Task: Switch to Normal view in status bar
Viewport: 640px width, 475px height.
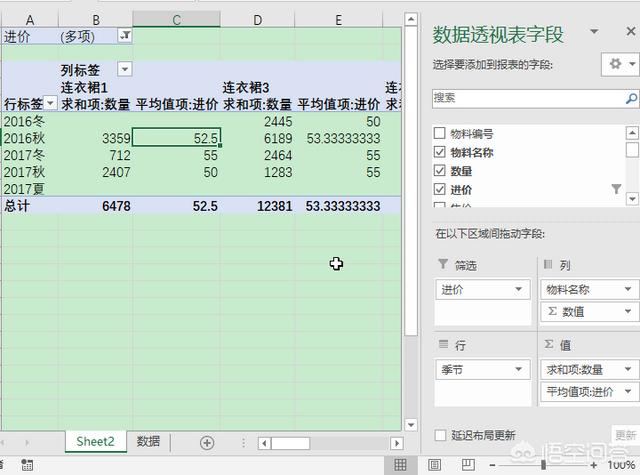Action: pyautogui.click(x=400, y=465)
